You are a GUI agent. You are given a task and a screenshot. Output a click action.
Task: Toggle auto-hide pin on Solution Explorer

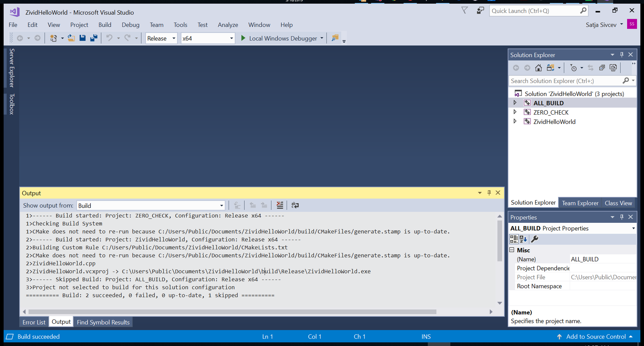622,55
